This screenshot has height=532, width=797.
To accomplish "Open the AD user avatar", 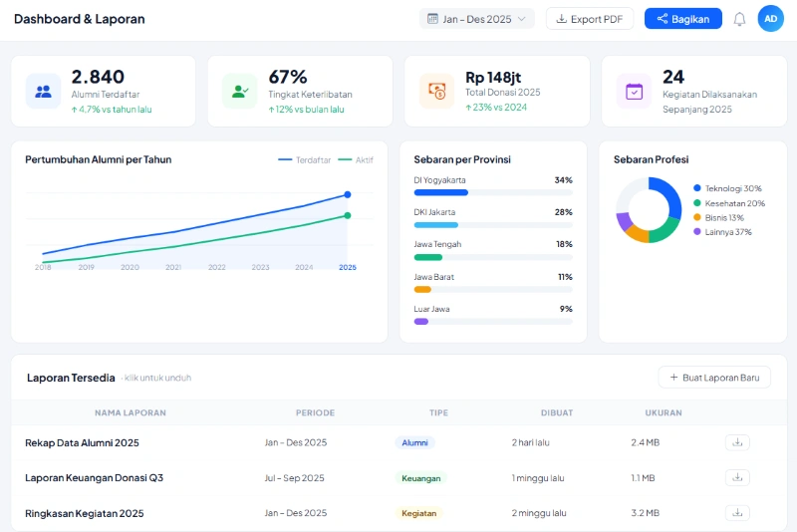I will (770, 19).
